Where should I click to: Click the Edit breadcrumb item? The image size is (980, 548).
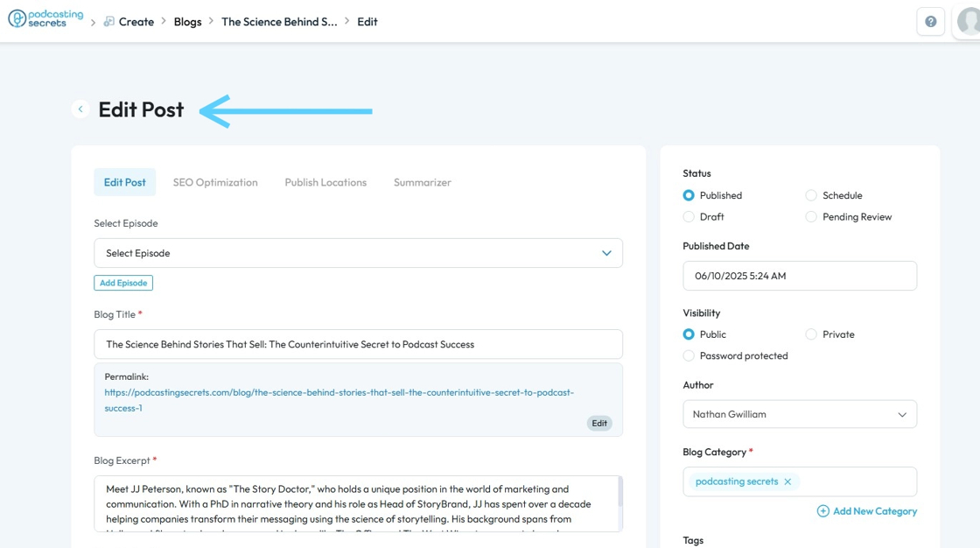(x=367, y=21)
